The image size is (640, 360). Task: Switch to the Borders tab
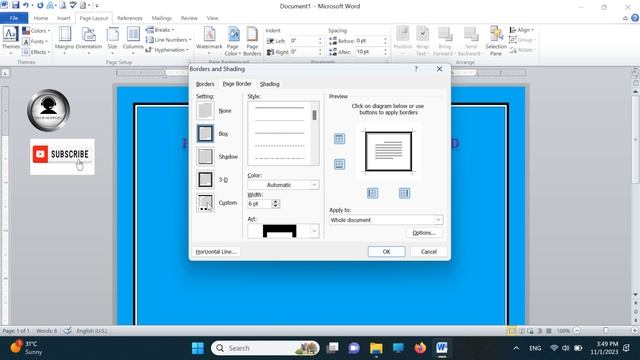click(x=205, y=84)
